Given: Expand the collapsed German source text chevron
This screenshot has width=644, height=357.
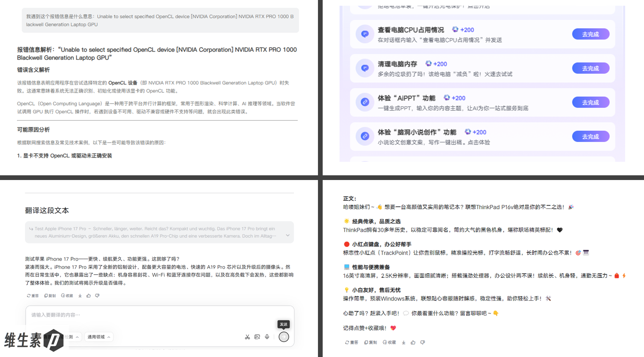Looking at the screenshot, I should tap(288, 235).
